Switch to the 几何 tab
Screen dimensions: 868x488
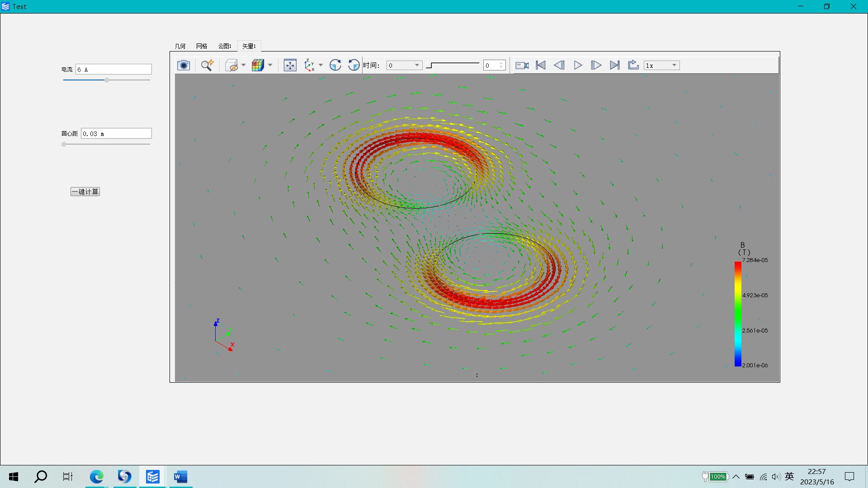pos(180,46)
